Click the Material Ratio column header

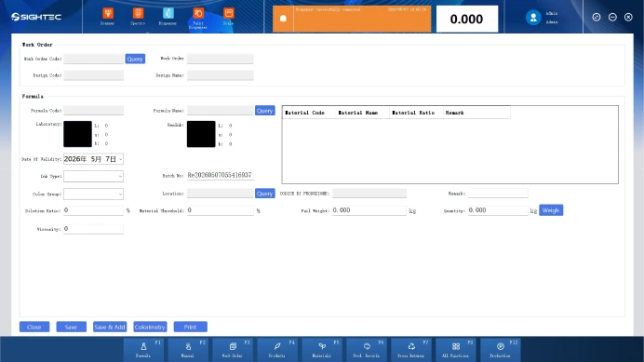tap(416, 113)
